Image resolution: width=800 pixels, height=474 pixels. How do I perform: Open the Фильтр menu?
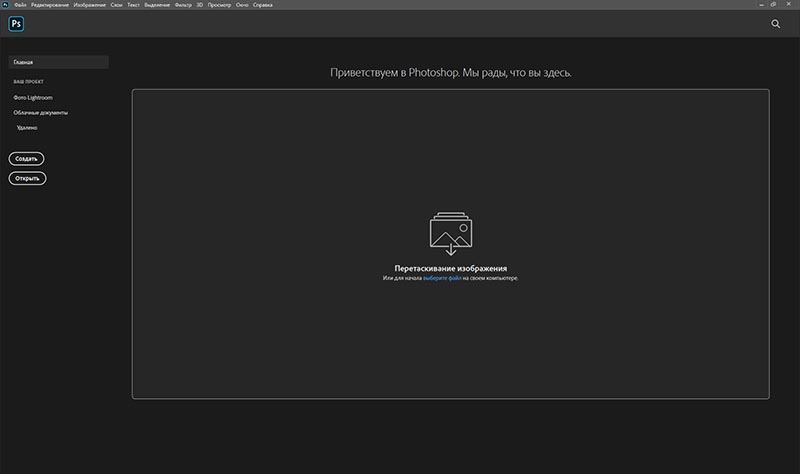(x=183, y=5)
